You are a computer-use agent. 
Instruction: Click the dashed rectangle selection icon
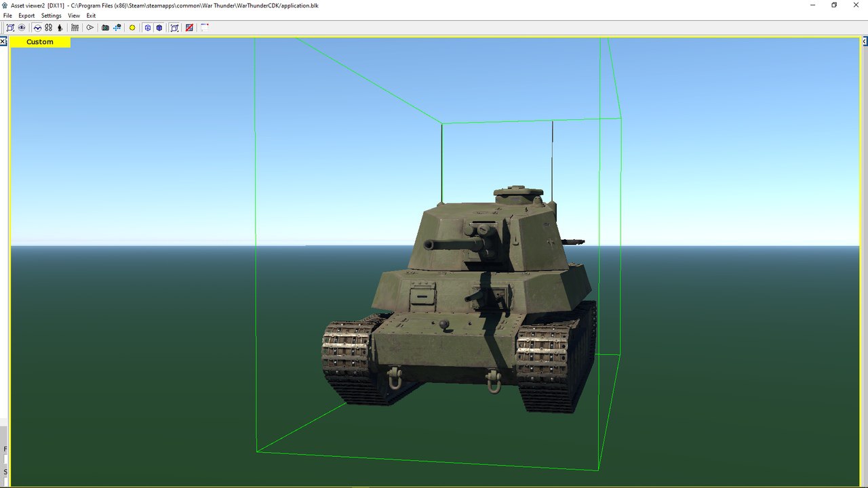tap(204, 28)
